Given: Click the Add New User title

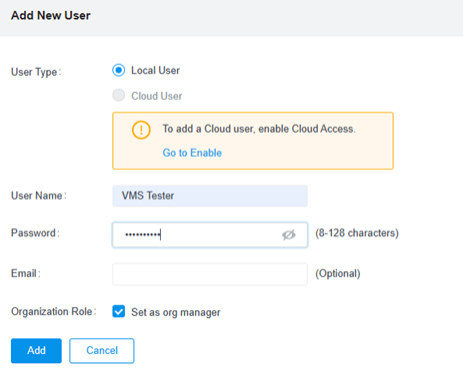Looking at the screenshot, I should pos(51,16).
